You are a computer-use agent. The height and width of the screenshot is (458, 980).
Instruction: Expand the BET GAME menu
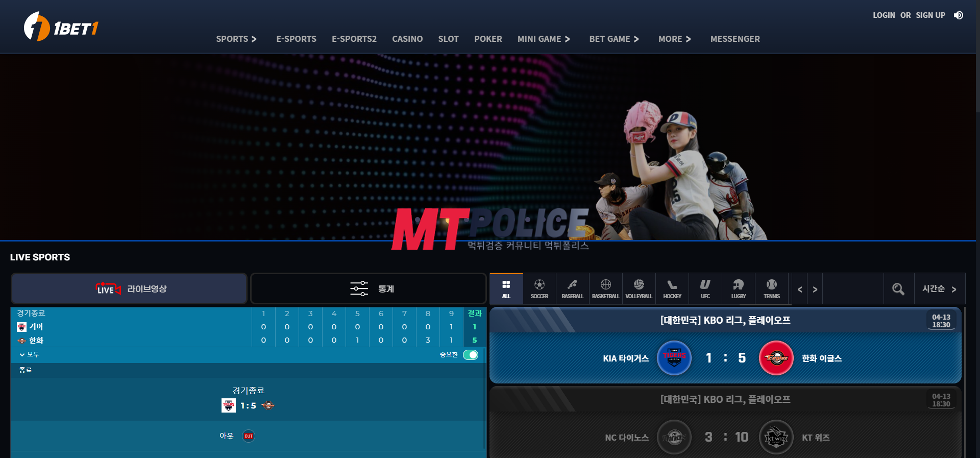point(614,39)
